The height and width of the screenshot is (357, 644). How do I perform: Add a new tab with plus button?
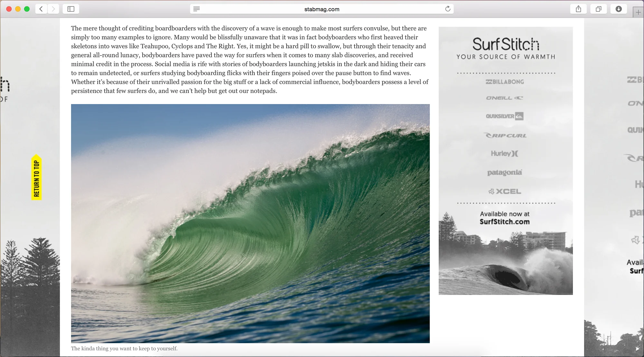pos(638,13)
